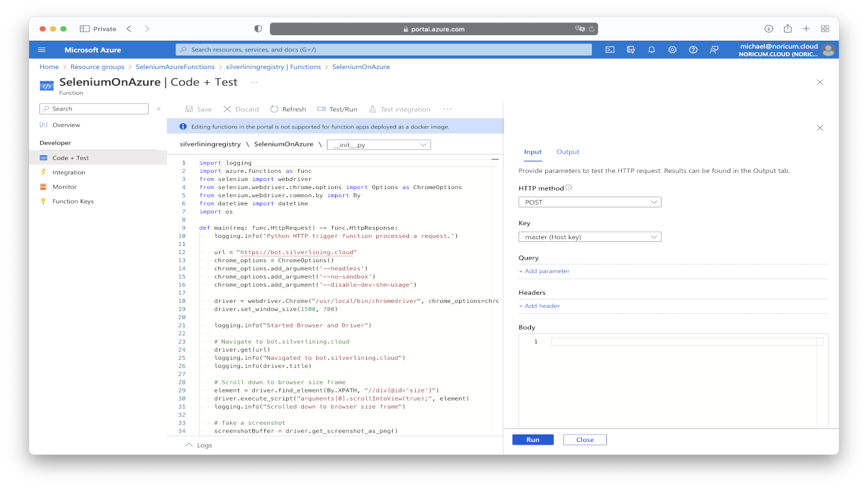Click the left menu Search field
This screenshot has width=868, height=488.
point(94,108)
